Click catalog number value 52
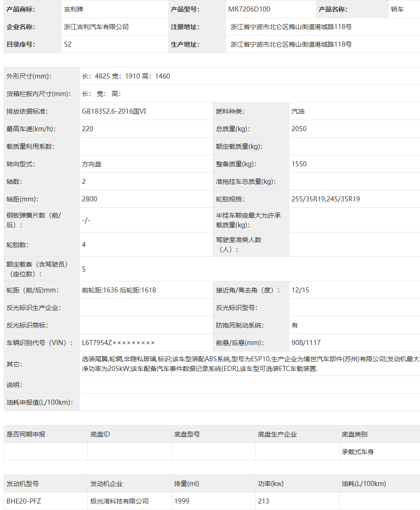The image size is (420, 510). click(67, 44)
